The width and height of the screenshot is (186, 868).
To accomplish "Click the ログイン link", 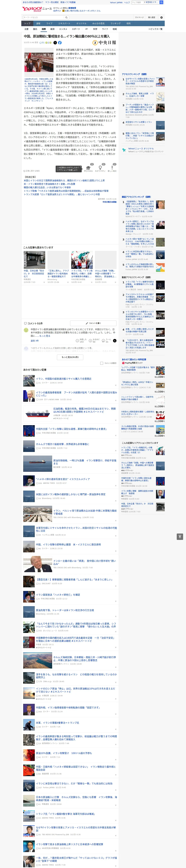I will point(57,11).
